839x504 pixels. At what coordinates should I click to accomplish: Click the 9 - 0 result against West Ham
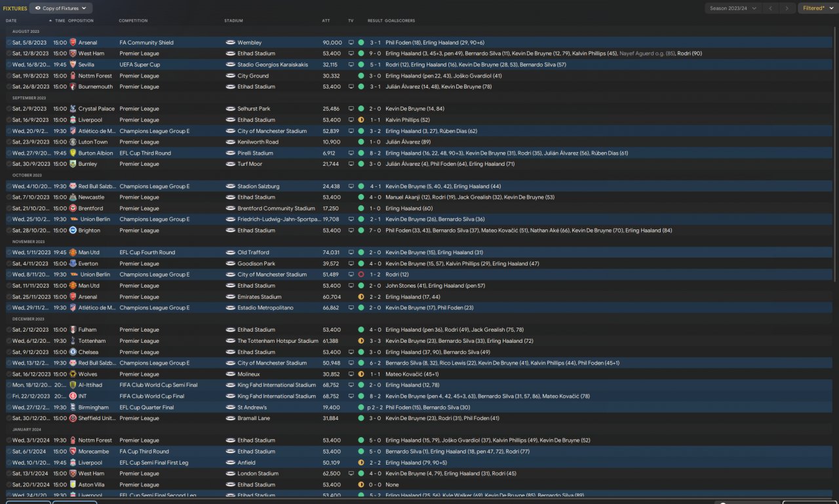[x=375, y=54]
